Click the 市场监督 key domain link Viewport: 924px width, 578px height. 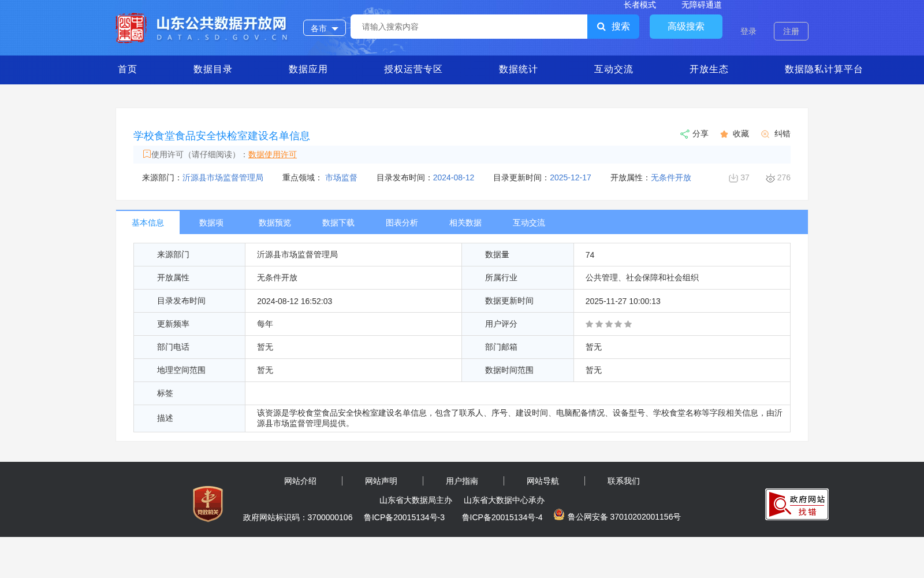click(x=341, y=178)
